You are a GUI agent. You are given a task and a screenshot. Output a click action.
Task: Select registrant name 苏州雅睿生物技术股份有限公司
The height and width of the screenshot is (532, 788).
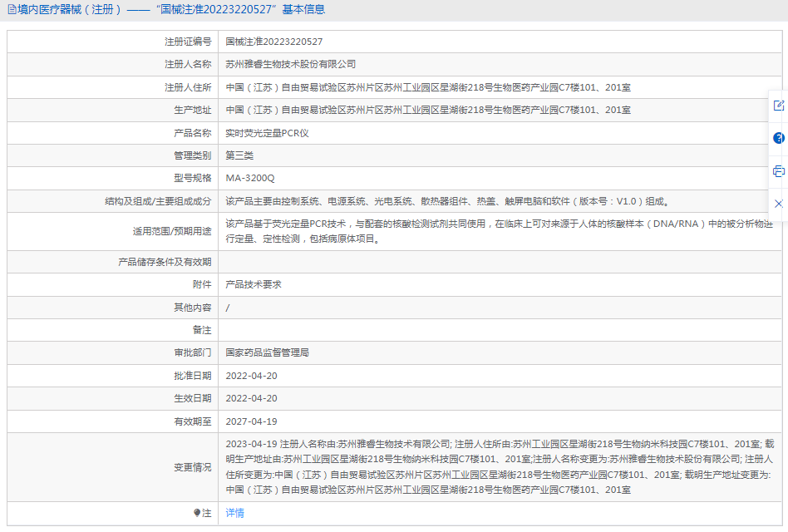coord(290,64)
